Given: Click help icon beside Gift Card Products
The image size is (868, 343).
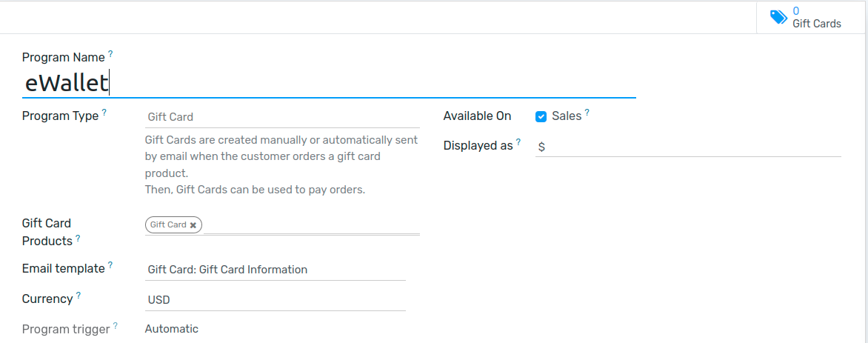Looking at the screenshot, I should (x=78, y=238).
